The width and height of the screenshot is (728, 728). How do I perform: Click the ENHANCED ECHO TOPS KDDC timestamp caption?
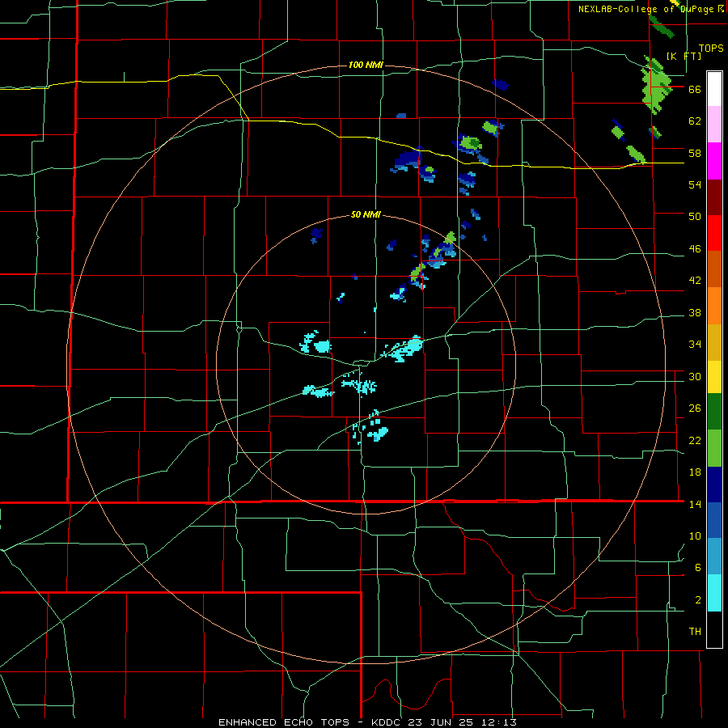367,722
